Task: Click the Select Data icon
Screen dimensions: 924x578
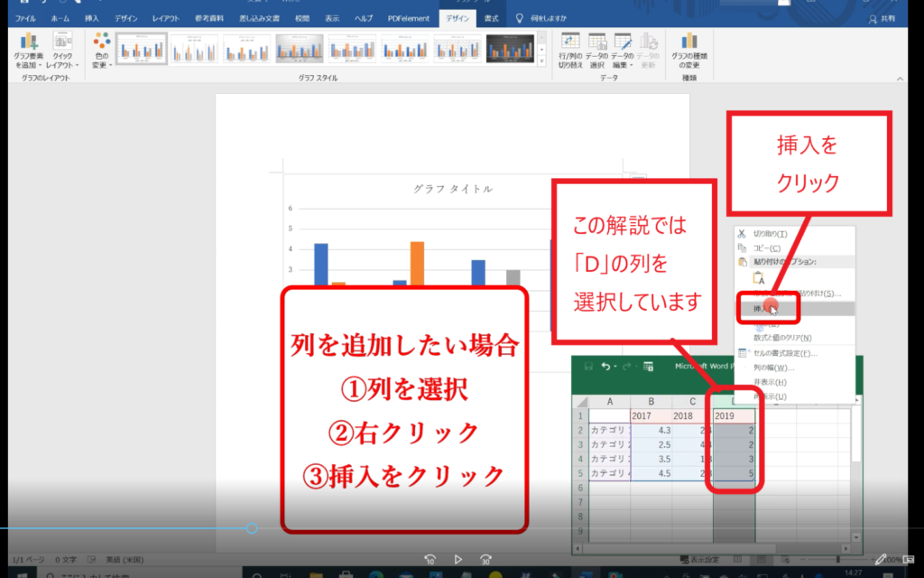Action: pos(597,50)
